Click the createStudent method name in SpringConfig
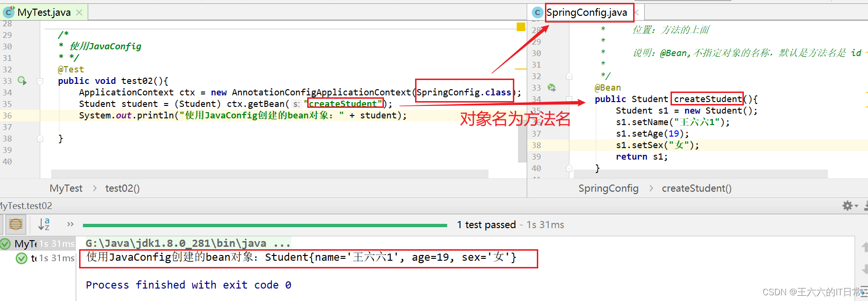Image resolution: width=868 pixels, height=301 pixels. pyautogui.click(x=707, y=99)
